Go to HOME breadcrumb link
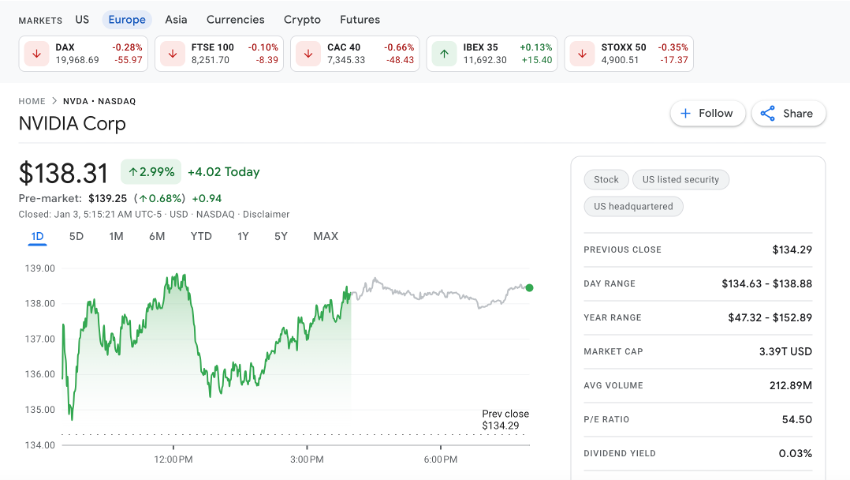Screen dimensions: 850x480 point(32,101)
